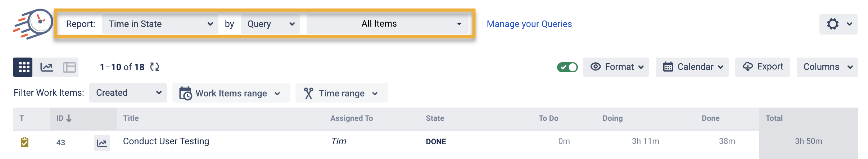Image resolution: width=868 pixels, height=159 pixels.
Task: Sort by the ID column header
Action: 64,118
